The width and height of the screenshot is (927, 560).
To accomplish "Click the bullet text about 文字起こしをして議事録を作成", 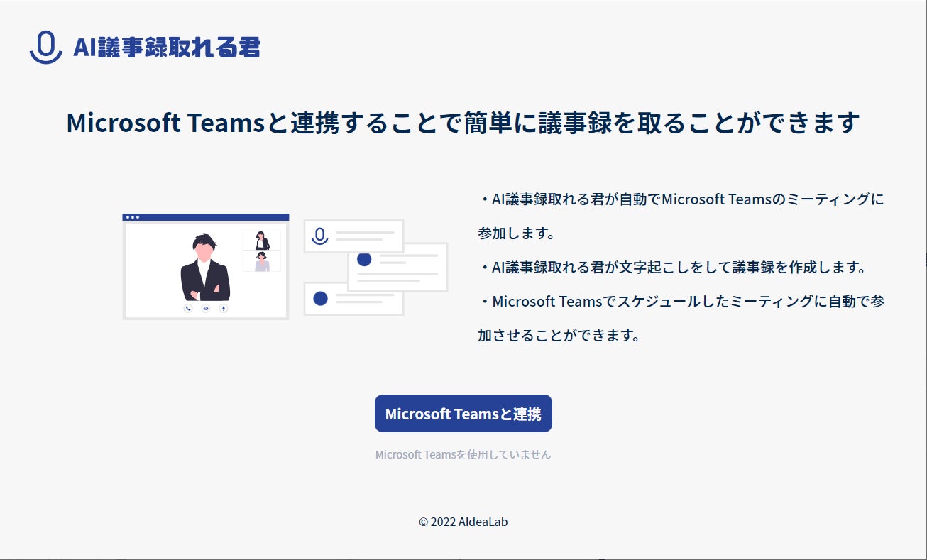I will (673, 268).
